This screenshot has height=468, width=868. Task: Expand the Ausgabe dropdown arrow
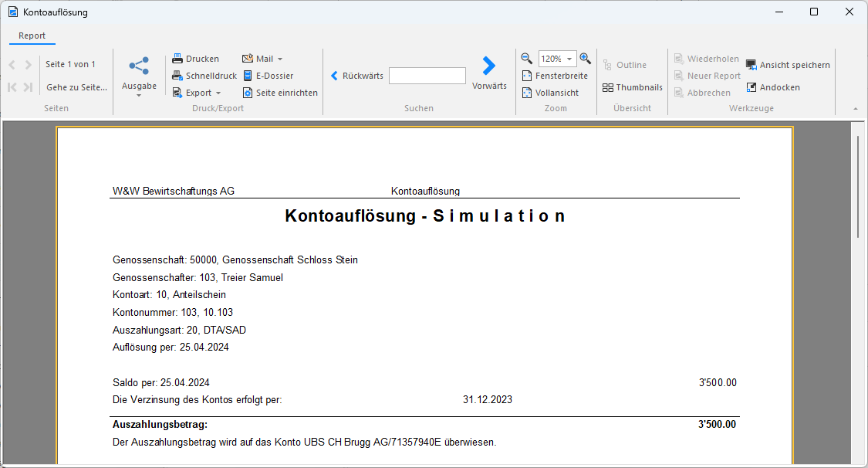139,95
